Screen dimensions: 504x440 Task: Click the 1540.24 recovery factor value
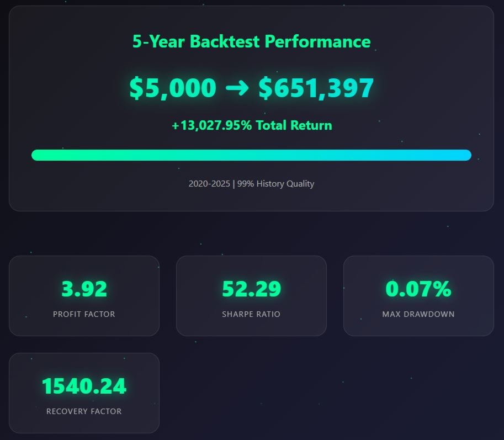(84, 386)
